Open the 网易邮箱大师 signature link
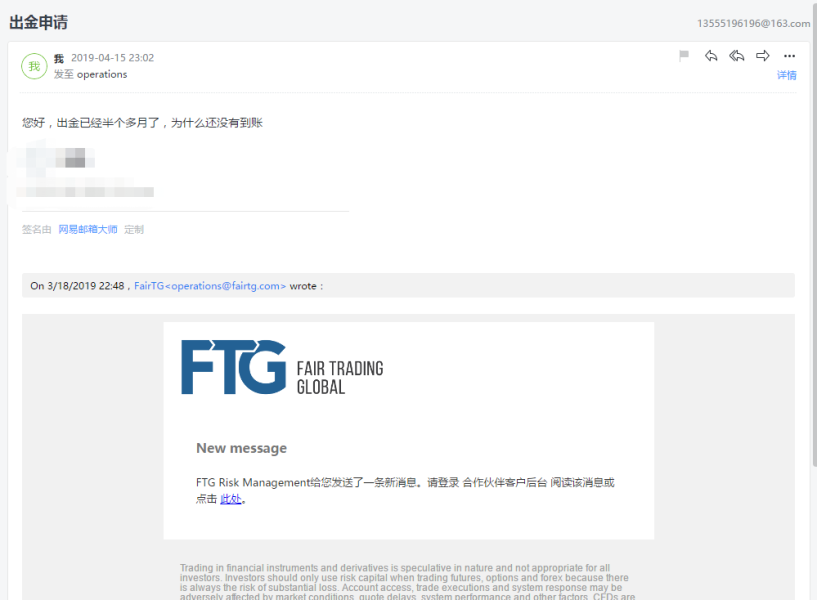The height and width of the screenshot is (600, 817). 88,229
